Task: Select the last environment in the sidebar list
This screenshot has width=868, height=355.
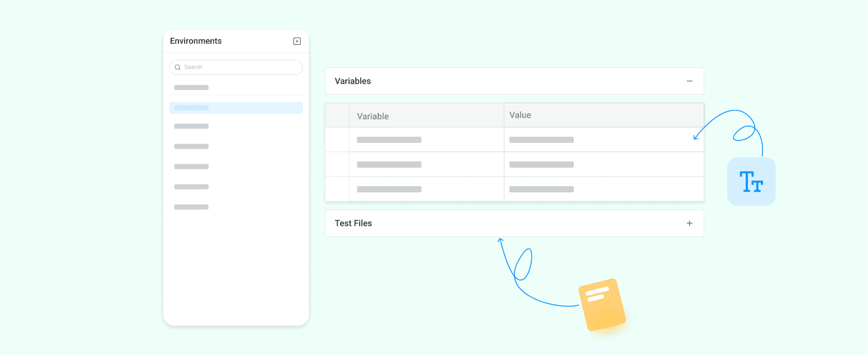Action: (191, 207)
